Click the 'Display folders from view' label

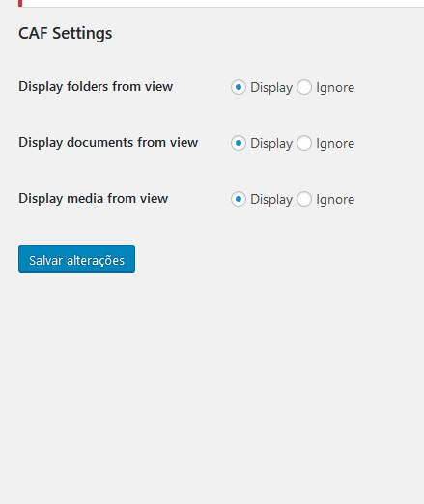coord(96,87)
